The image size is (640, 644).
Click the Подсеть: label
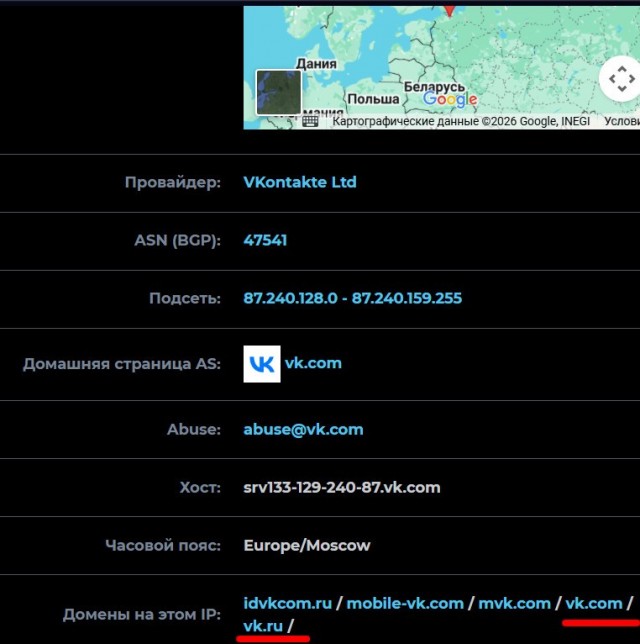(x=185, y=298)
